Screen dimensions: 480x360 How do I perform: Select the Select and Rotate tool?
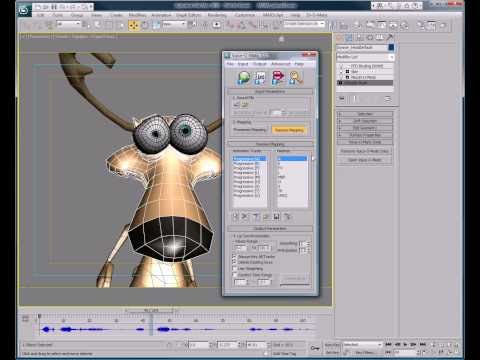click(145, 25)
